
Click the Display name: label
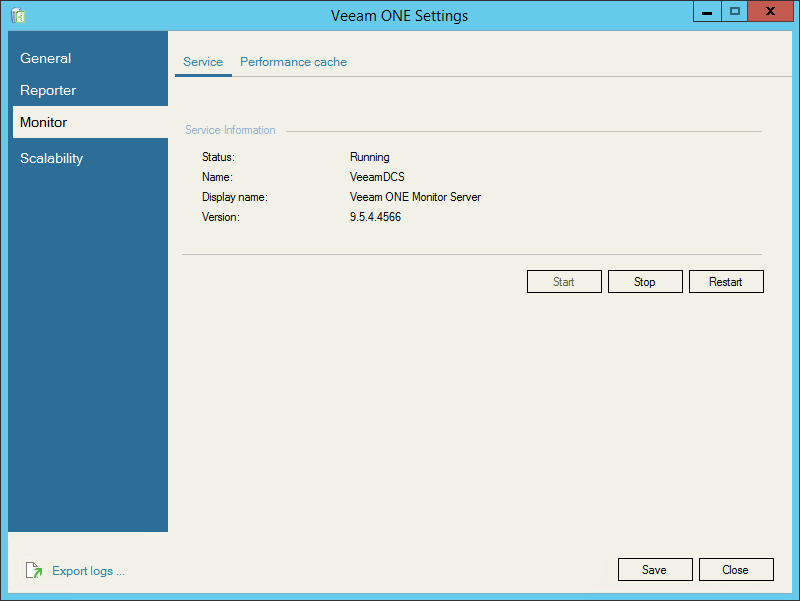[x=235, y=197]
